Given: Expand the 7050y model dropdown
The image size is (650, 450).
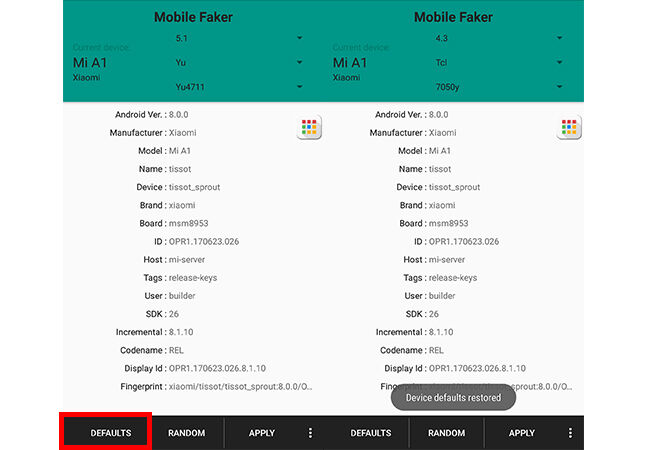Looking at the screenshot, I should pos(499,87).
